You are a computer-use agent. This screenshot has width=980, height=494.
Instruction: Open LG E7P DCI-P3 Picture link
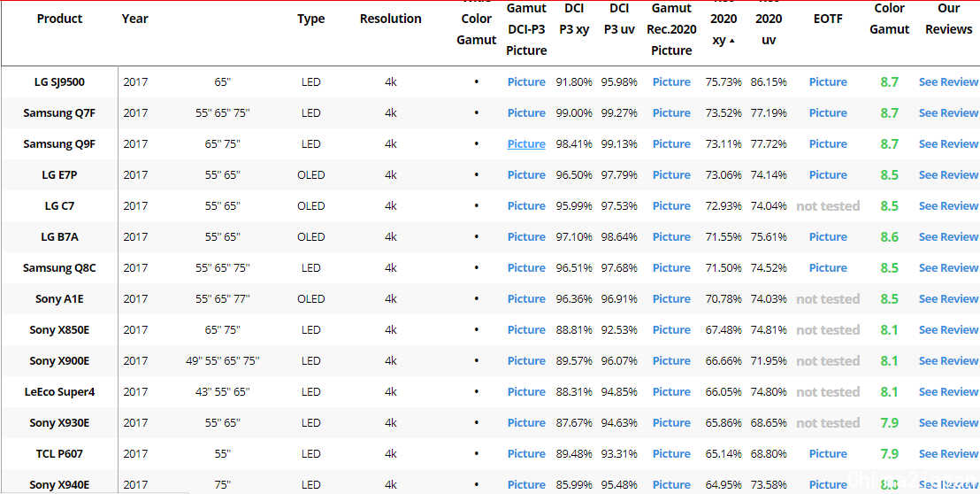pos(526,175)
